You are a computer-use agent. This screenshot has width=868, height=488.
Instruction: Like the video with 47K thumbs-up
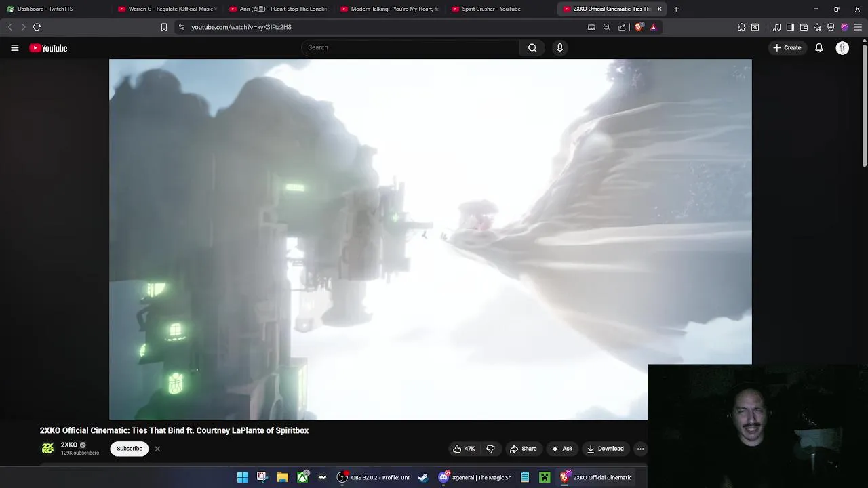click(465, 449)
